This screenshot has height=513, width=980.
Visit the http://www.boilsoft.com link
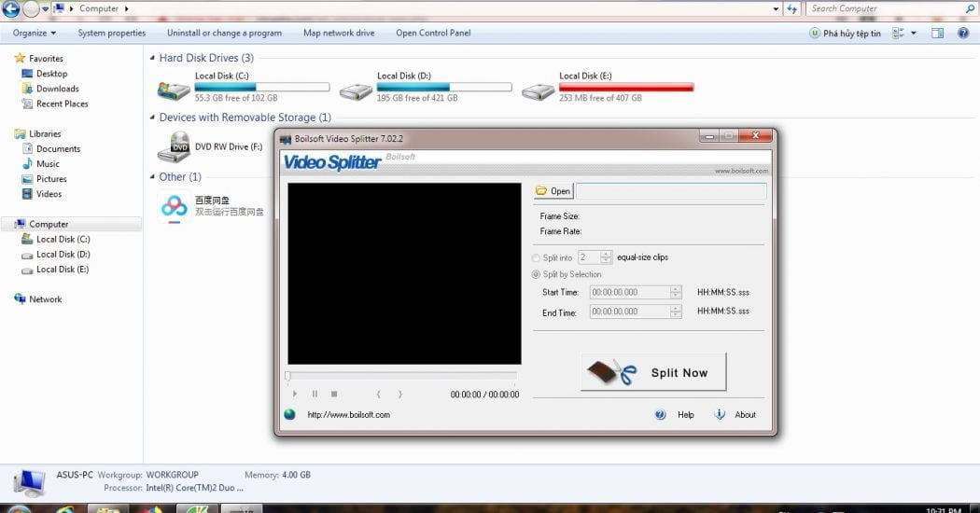coord(349,415)
